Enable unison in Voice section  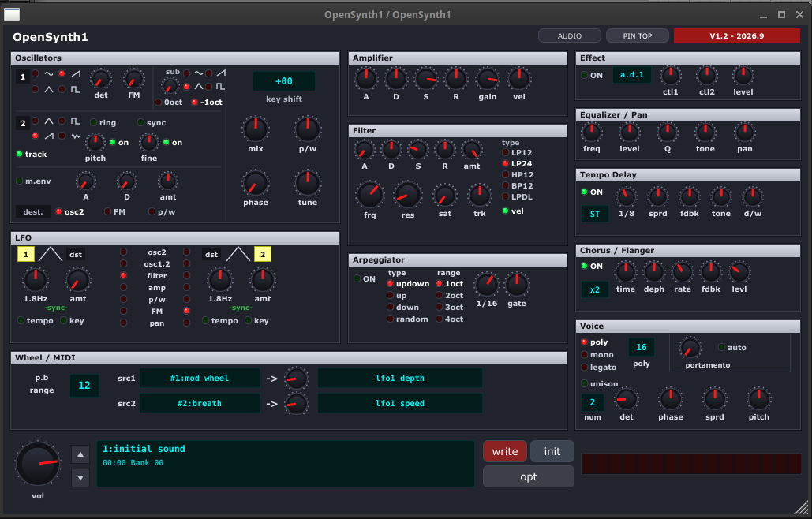pos(585,383)
